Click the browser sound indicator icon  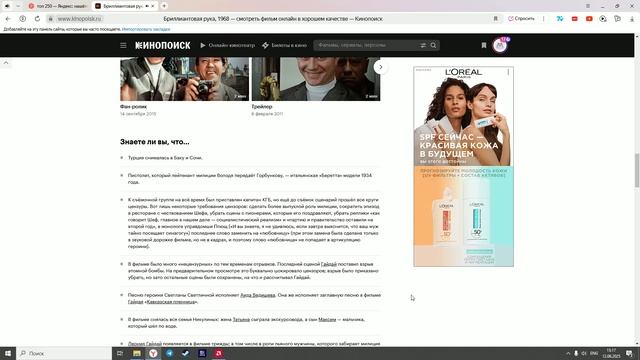click(7, 6)
